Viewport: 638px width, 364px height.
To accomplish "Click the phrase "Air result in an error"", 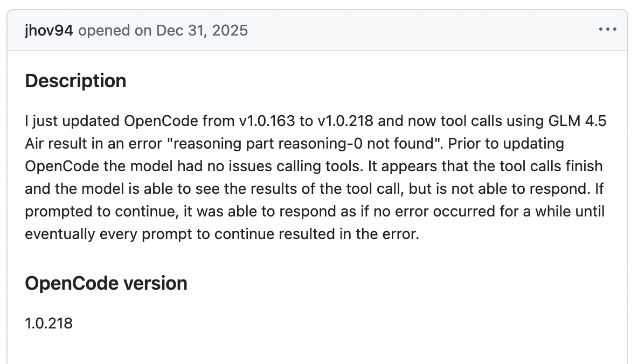I will 92,144.
